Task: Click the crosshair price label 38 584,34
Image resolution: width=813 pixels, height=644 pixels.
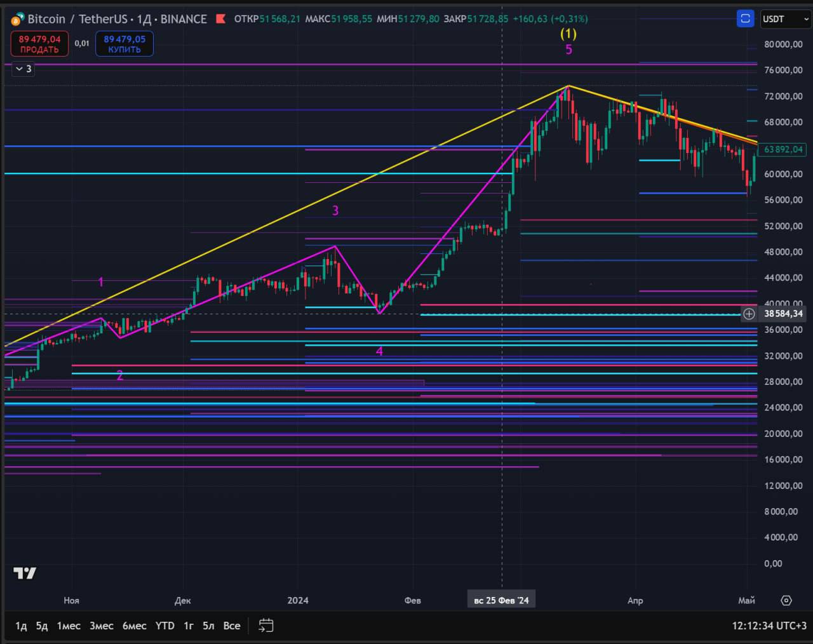Action: click(783, 314)
